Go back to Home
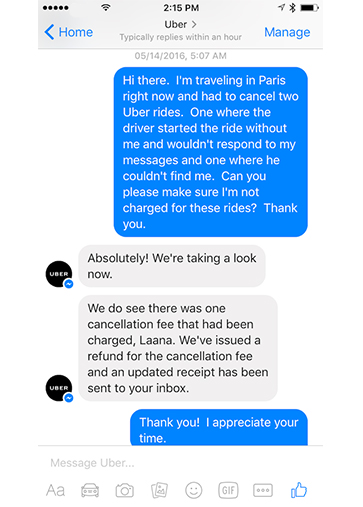 click(x=69, y=32)
